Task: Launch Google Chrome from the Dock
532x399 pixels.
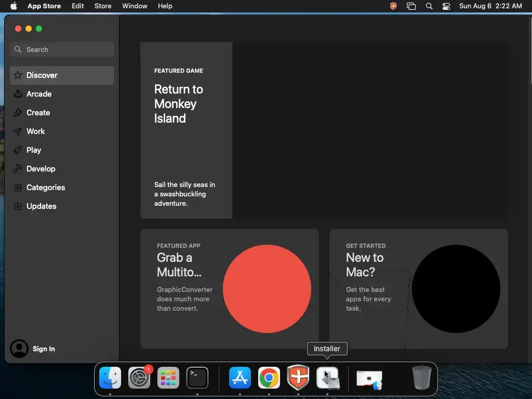Action: [x=269, y=378]
